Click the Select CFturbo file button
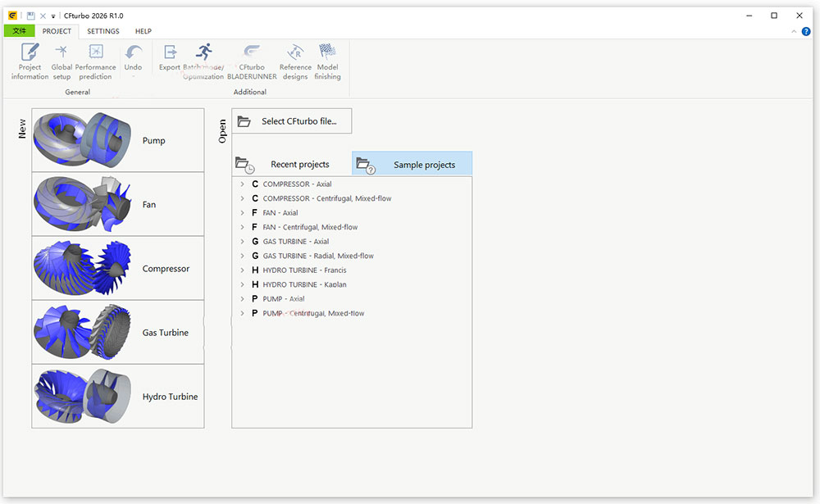This screenshot has height=504, width=820. coord(291,121)
